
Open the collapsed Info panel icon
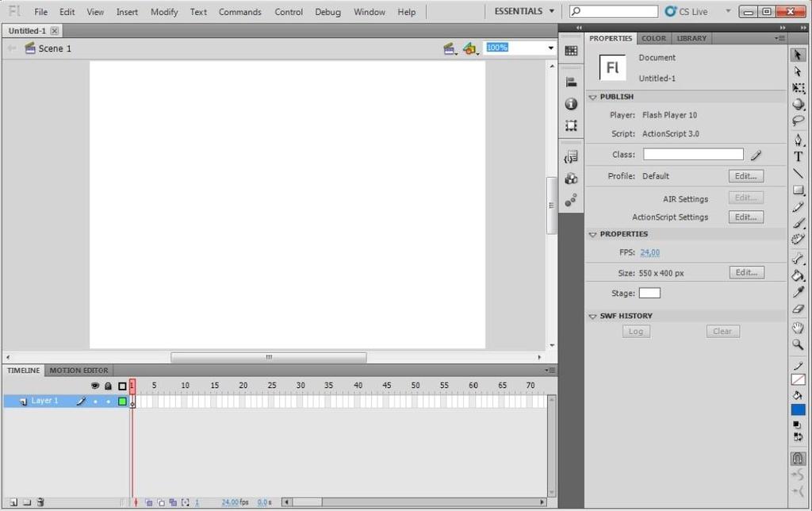(571, 104)
